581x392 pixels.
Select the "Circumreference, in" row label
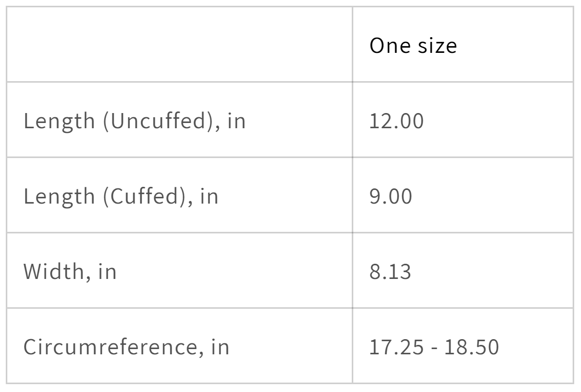tap(126, 347)
